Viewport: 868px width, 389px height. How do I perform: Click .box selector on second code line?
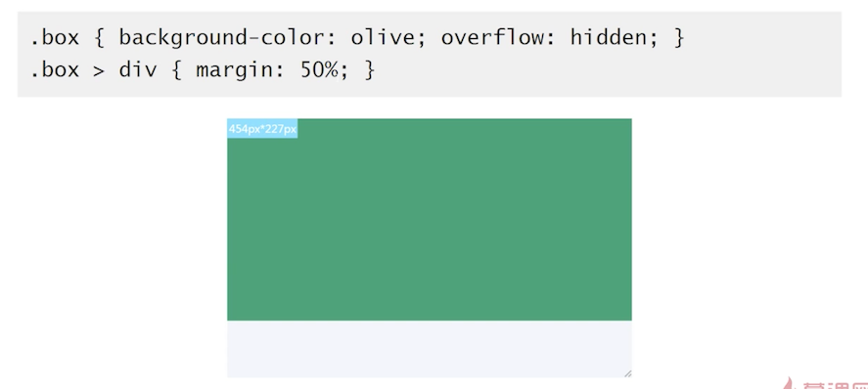coord(55,70)
